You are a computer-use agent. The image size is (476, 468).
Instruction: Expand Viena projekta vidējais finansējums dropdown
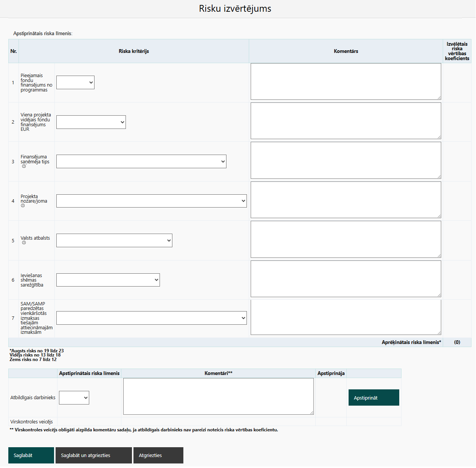(91, 122)
